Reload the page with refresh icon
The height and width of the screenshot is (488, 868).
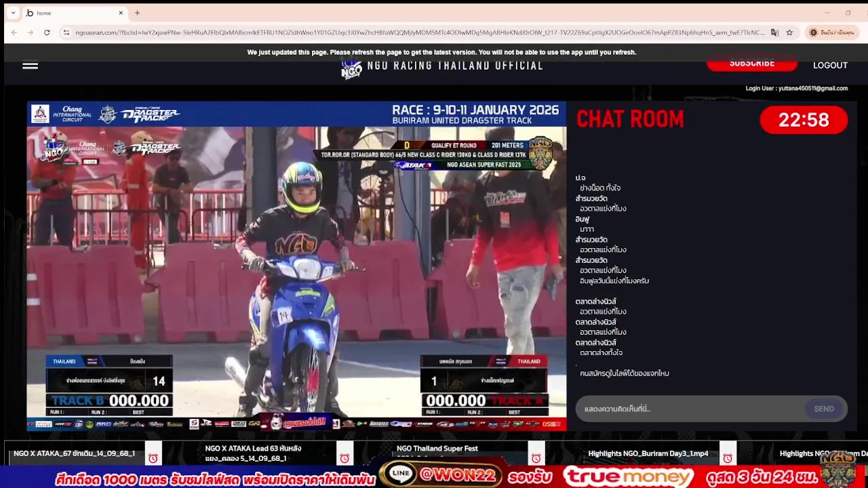[x=47, y=33]
